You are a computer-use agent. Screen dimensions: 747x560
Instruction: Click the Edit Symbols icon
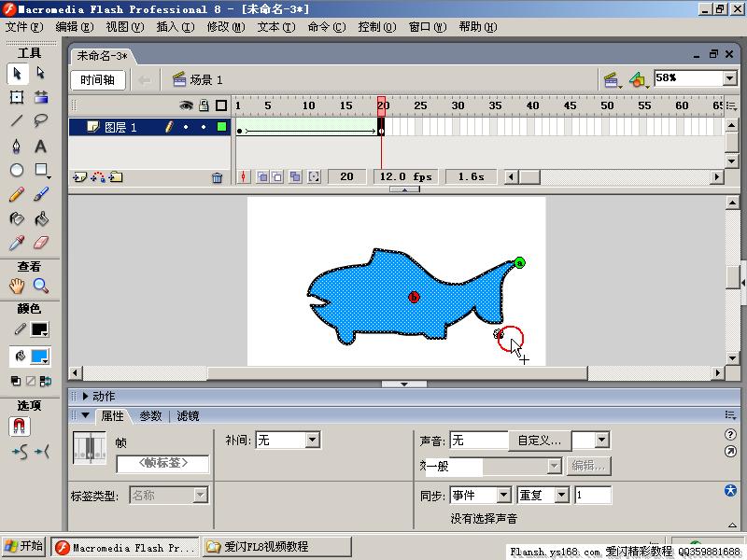638,80
